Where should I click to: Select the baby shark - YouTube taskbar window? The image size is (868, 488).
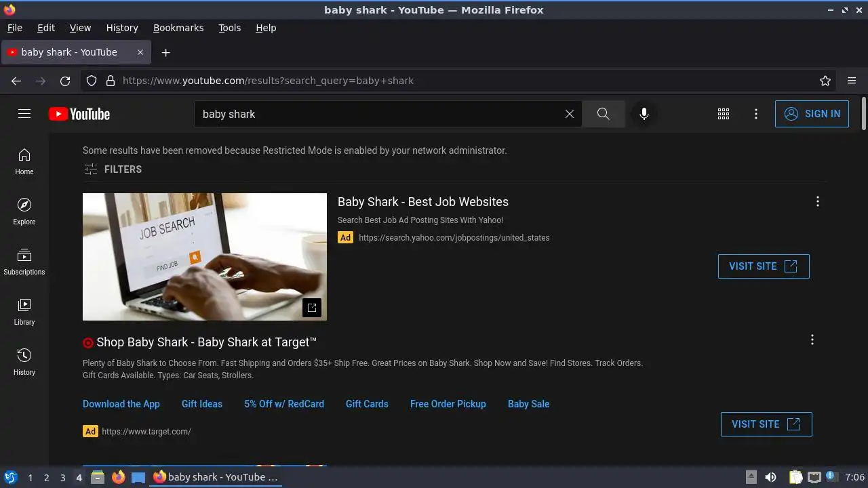tap(216, 477)
